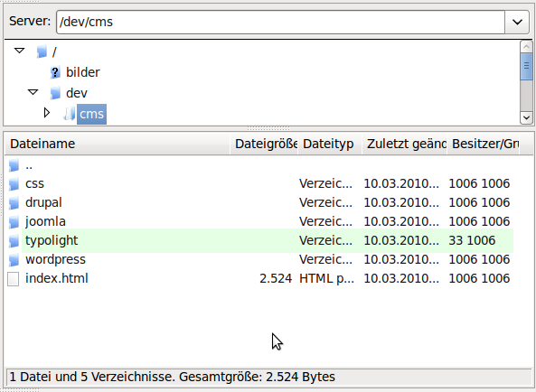Screen dimensions: 536x392
Task: Click the Server path input field
Action: 280,23
